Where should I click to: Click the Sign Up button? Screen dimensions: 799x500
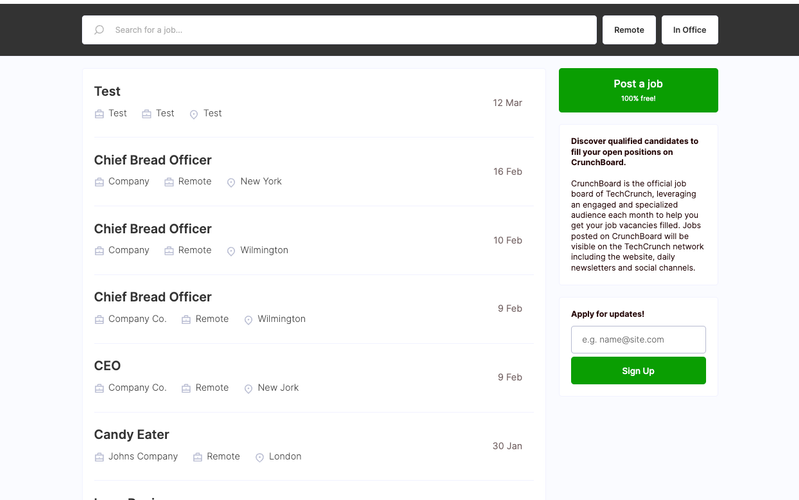pyautogui.click(x=638, y=371)
